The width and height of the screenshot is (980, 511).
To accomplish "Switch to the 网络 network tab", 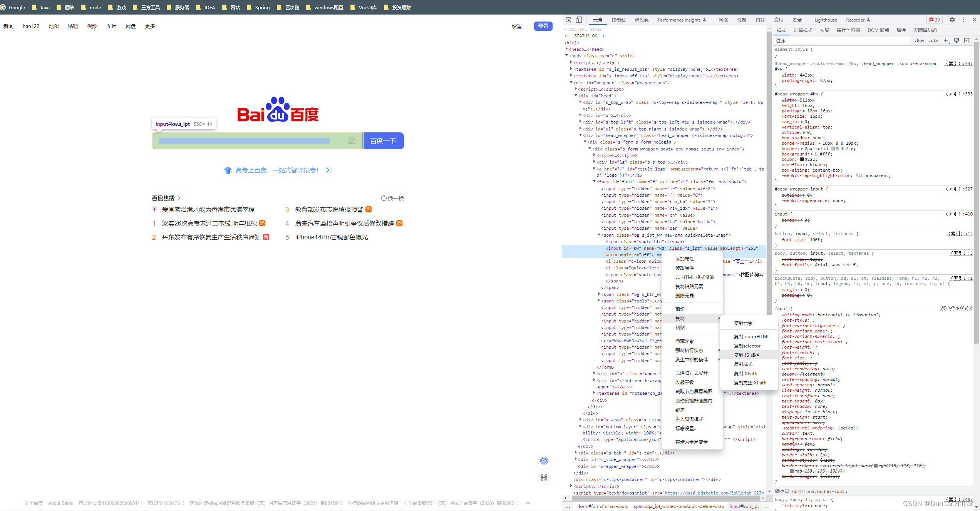I will pos(723,20).
